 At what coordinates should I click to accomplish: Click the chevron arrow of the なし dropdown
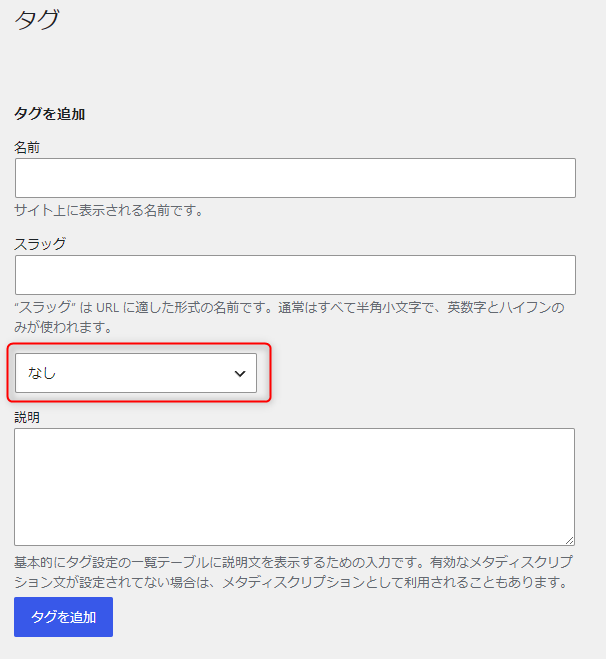tap(239, 373)
